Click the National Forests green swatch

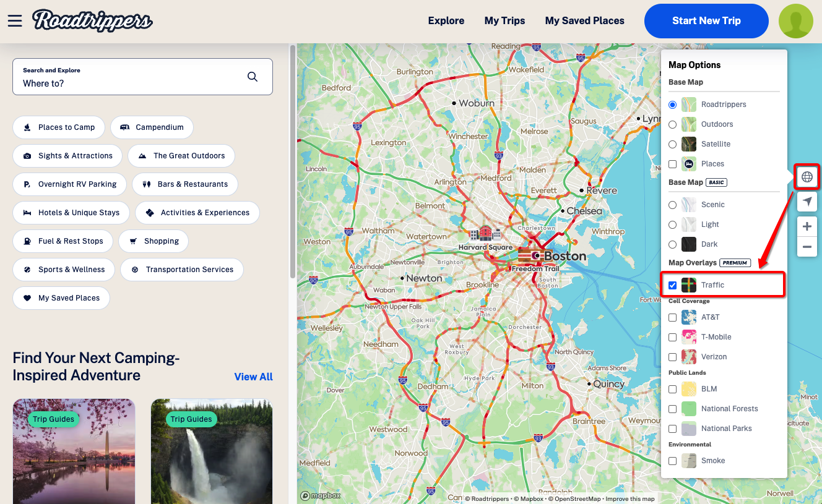coord(689,409)
